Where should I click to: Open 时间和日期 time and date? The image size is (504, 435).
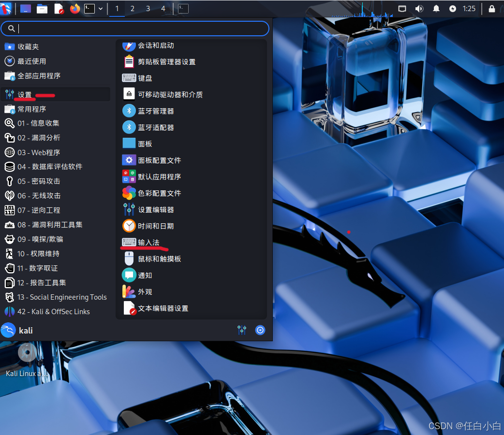pos(191,226)
